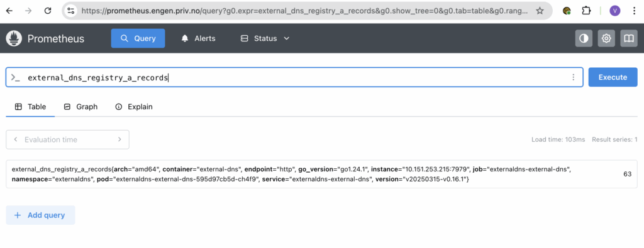The height and width of the screenshot is (248, 644).
Task: Click the browser back arrow
Action: point(9,11)
